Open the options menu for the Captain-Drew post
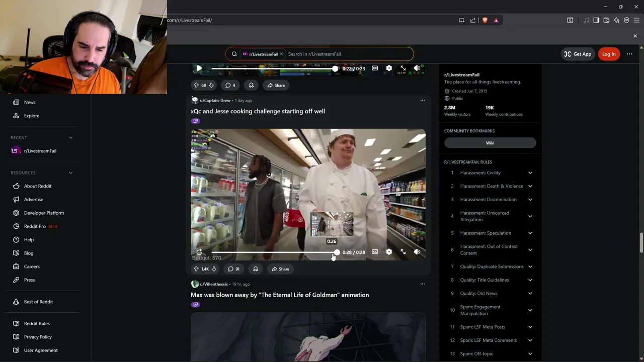644x362 pixels. [x=423, y=100]
